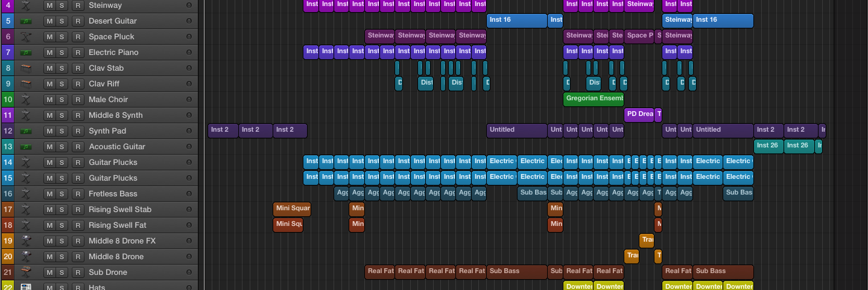This screenshot has height=290, width=868.
Task: Click the Desert Guitar audio track icon
Action: 25,21
